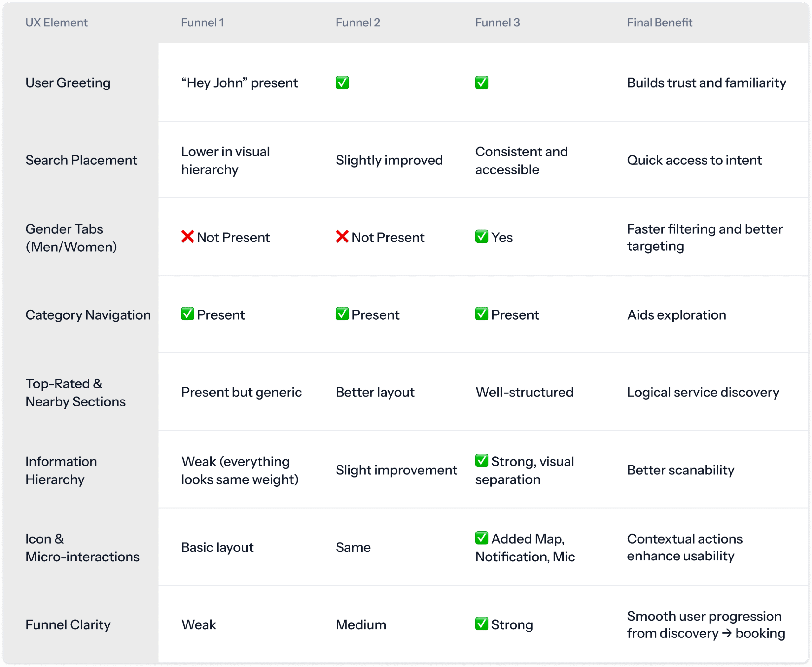Viewport: 812px width, 667px height.
Task: Click the green checkmark in User Greeting Funnel 3
Action: coord(482,83)
